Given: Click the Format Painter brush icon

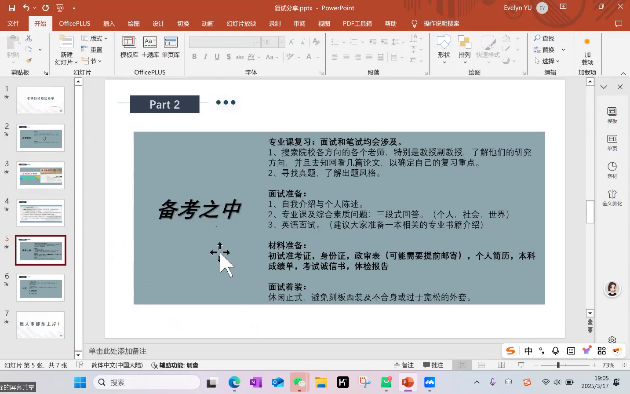Looking at the screenshot, I should pos(29,61).
